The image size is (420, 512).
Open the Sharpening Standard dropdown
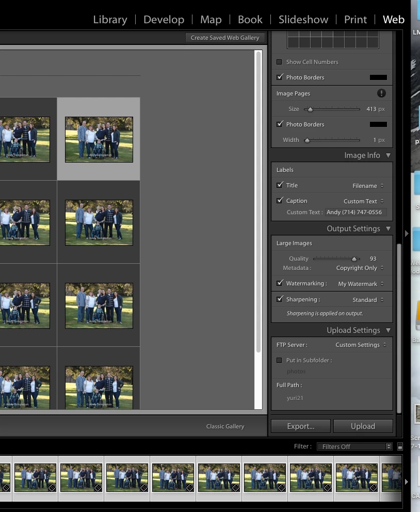368,300
